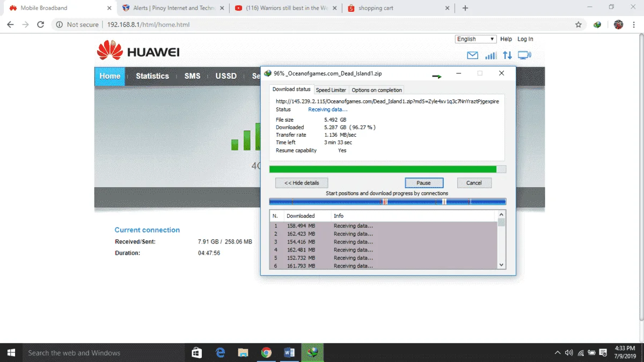The image size is (644, 362).
Task: Open the English language dropdown
Action: 475,39
